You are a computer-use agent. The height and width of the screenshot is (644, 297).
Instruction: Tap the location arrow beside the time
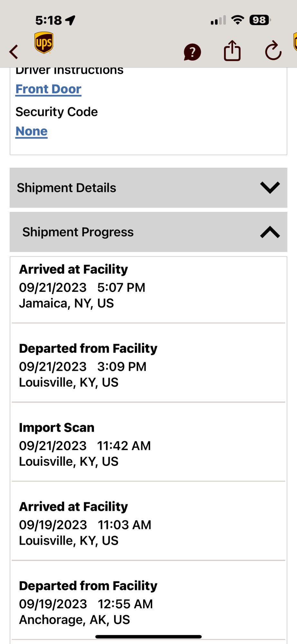point(70,20)
